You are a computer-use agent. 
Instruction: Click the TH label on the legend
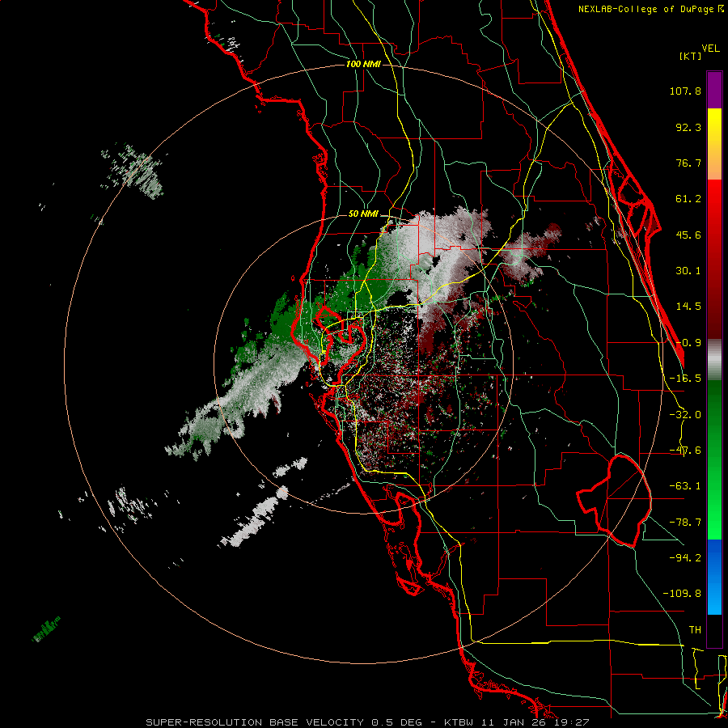(695, 629)
